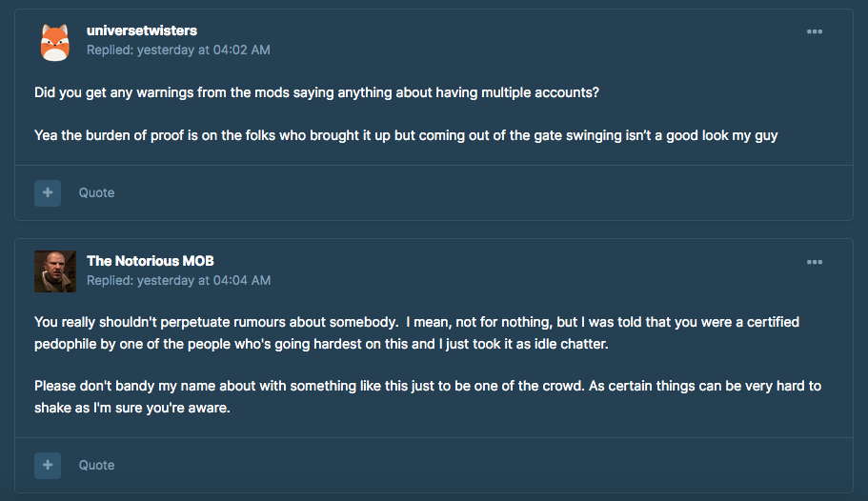The height and width of the screenshot is (501, 868).
Task: Click the line starting 'Please don't bandy my name'
Action: [x=428, y=386]
